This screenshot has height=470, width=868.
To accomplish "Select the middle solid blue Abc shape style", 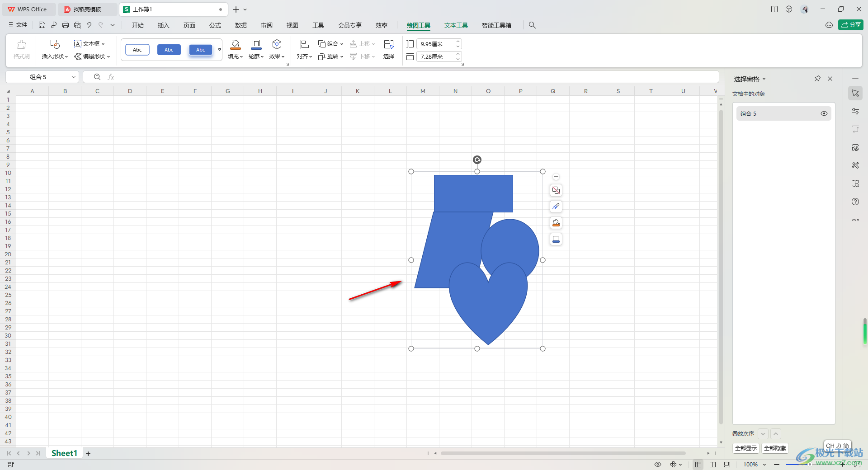I will click(x=169, y=50).
